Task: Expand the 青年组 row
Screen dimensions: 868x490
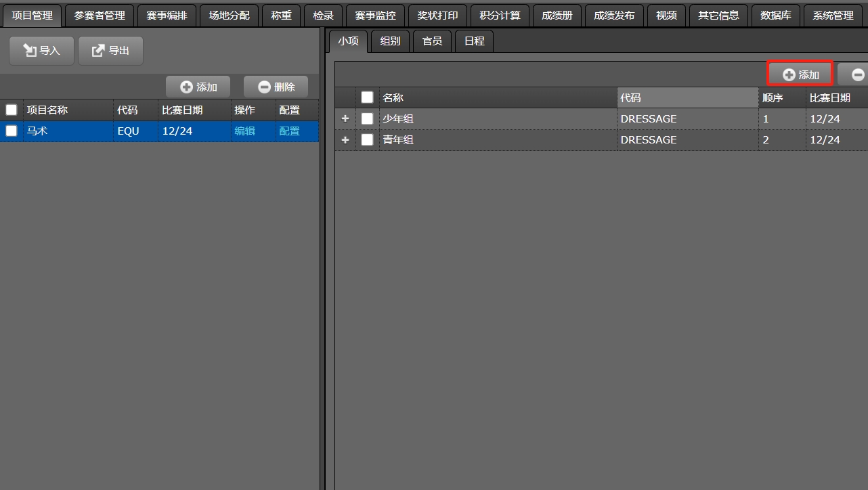Action: click(x=345, y=139)
